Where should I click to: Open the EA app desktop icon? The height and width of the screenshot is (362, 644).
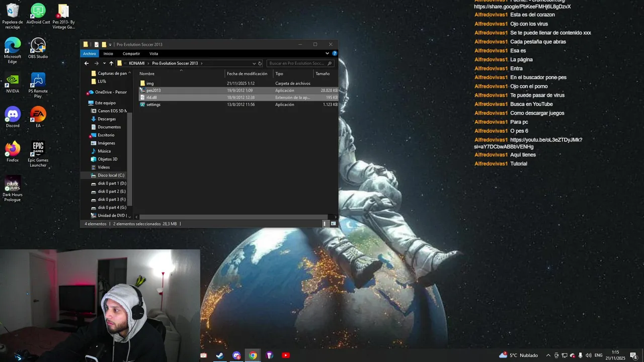tap(38, 118)
